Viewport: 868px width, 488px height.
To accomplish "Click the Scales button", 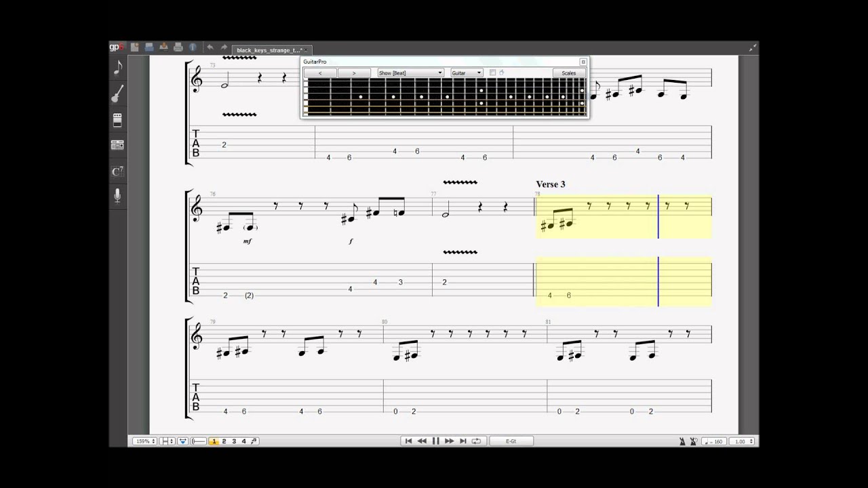I will pos(569,73).
